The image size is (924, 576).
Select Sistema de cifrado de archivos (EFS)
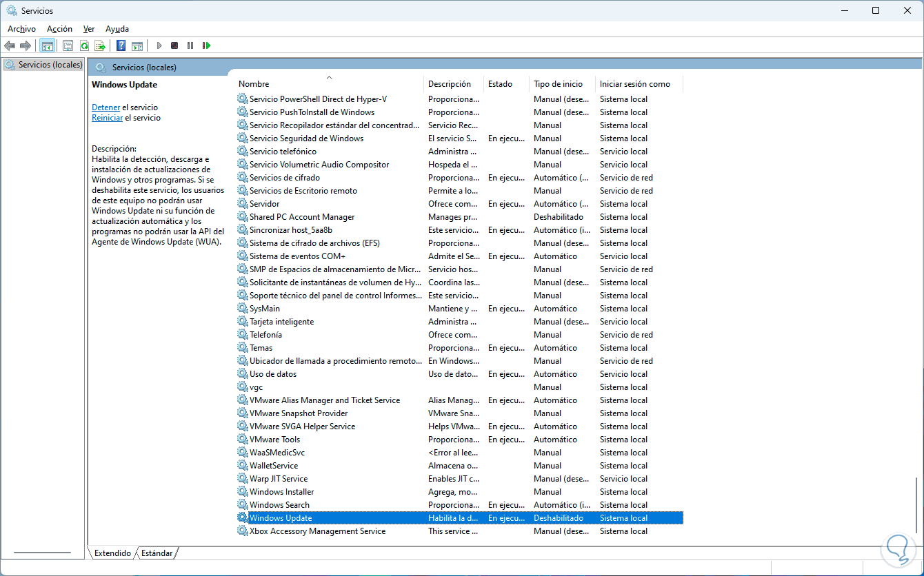pyautogui.click(x=314, y=243)
